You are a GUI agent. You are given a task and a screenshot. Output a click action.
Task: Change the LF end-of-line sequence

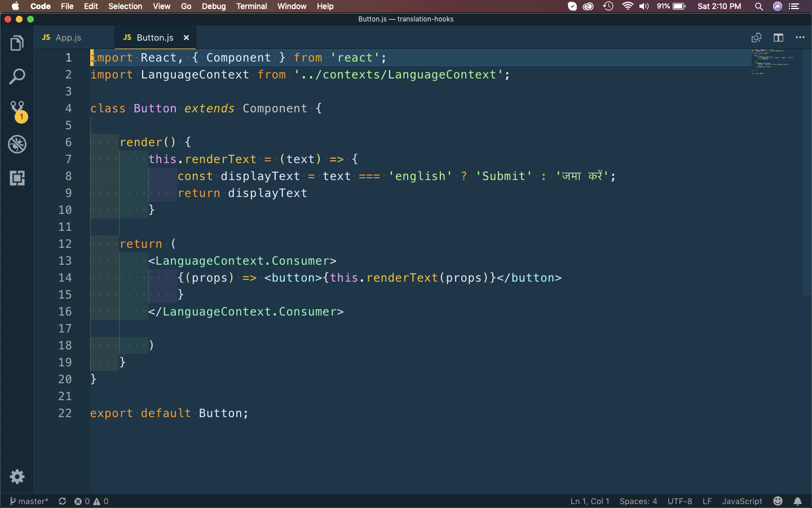coord(707,501)
